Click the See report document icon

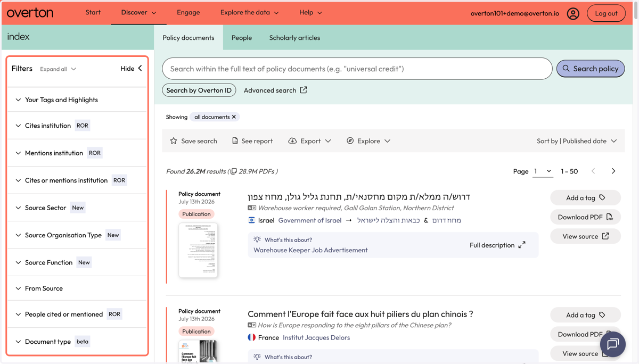pos(235,141)
